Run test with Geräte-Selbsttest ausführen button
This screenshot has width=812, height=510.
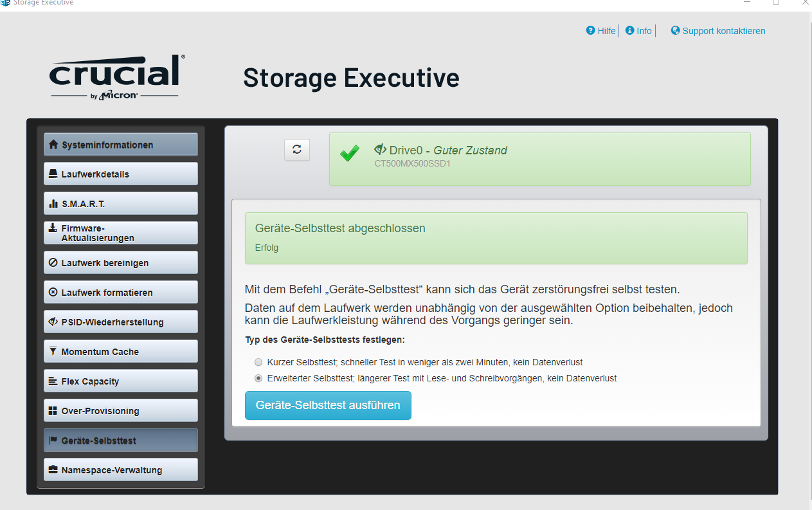[328, 405]
